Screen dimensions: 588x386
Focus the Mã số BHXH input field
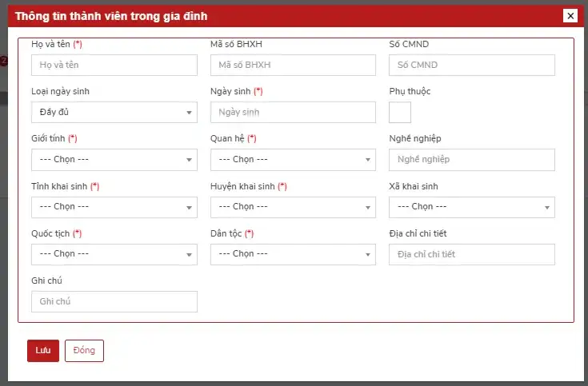pyautogui.click(x=293, y=66)
